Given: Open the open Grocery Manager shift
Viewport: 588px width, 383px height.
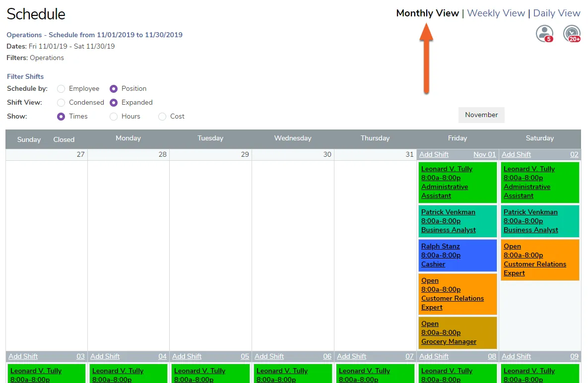Looking at the screenshot, I should (x=457, y=333).
